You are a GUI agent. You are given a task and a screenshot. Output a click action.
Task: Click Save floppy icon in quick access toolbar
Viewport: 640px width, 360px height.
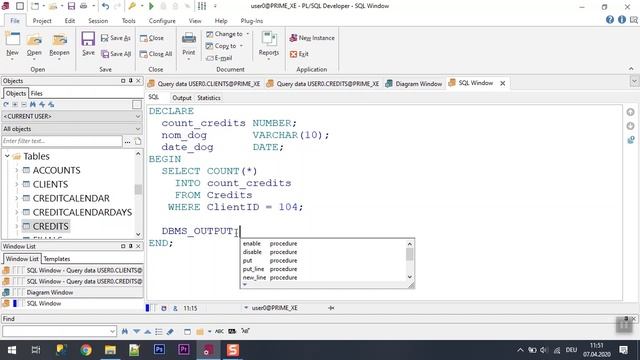(71, 6)
